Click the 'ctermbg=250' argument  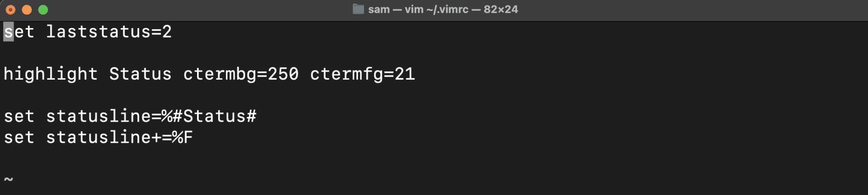[241, 74]
